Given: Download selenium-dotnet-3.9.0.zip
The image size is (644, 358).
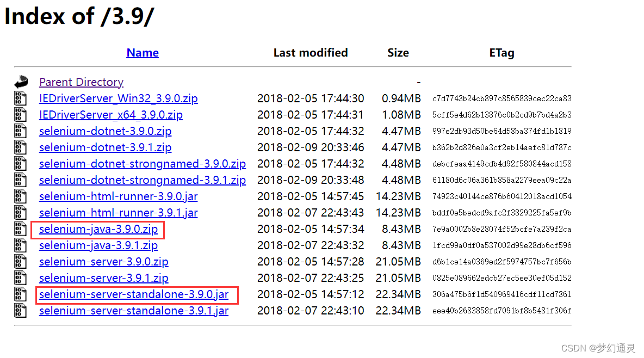Looking at the screenshot, I should coord(105,131).
